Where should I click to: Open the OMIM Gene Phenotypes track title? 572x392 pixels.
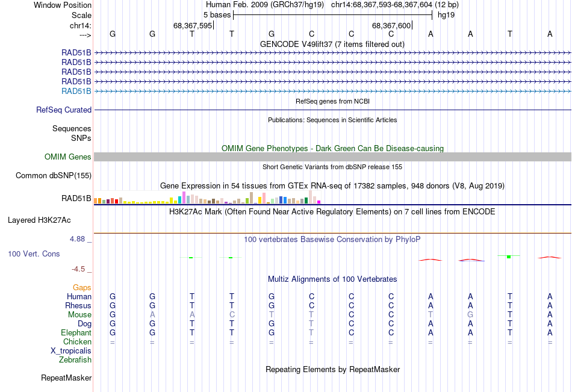(332, 148)
